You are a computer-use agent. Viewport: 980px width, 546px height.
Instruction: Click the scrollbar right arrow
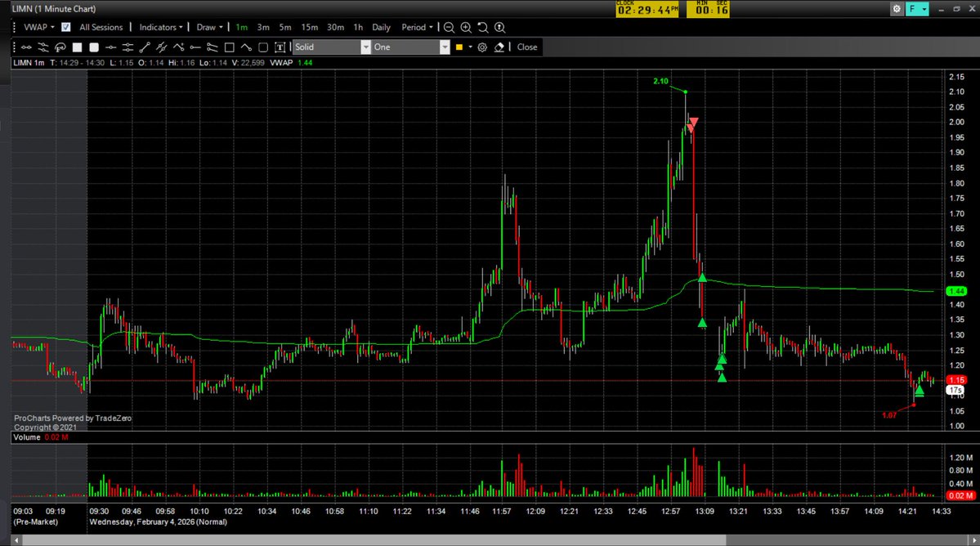(x=973, y=540)
